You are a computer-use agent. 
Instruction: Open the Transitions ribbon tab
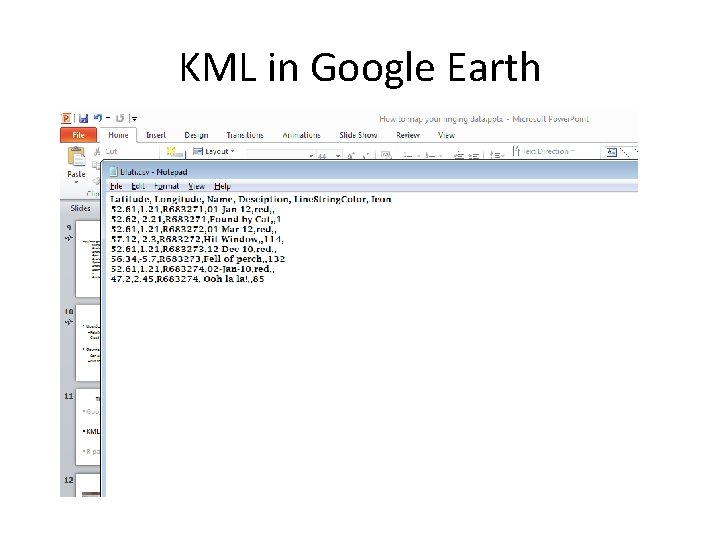[245, 135]
